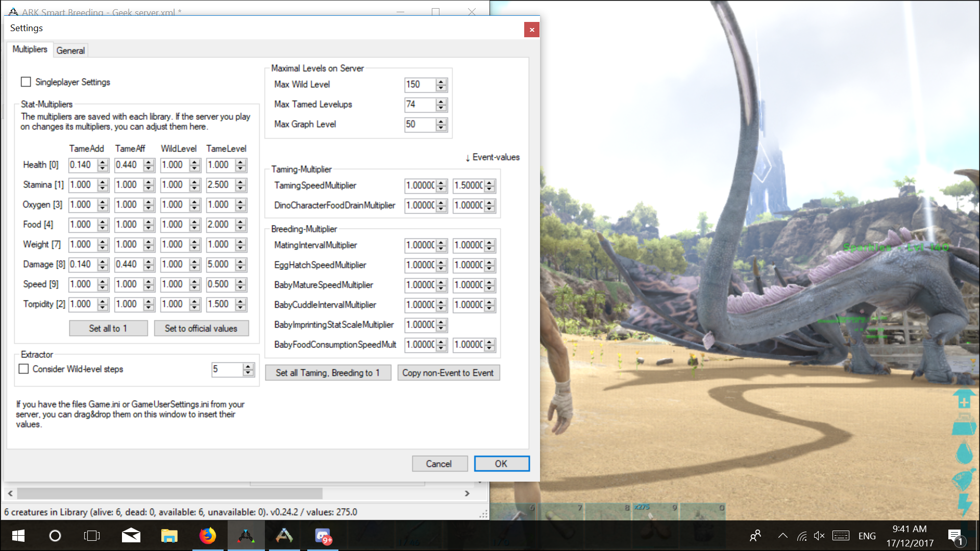Open Firefox from the taskbar
Viewport: 980px width, 551px height.
coord(208,536)
